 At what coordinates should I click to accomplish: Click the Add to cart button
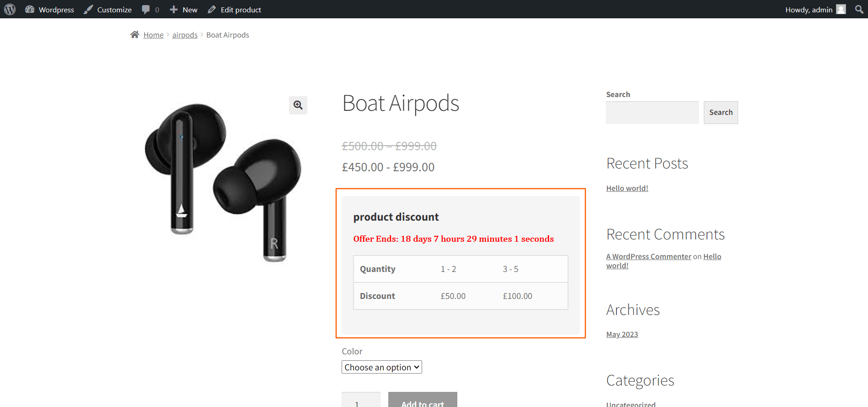(423, 400)
